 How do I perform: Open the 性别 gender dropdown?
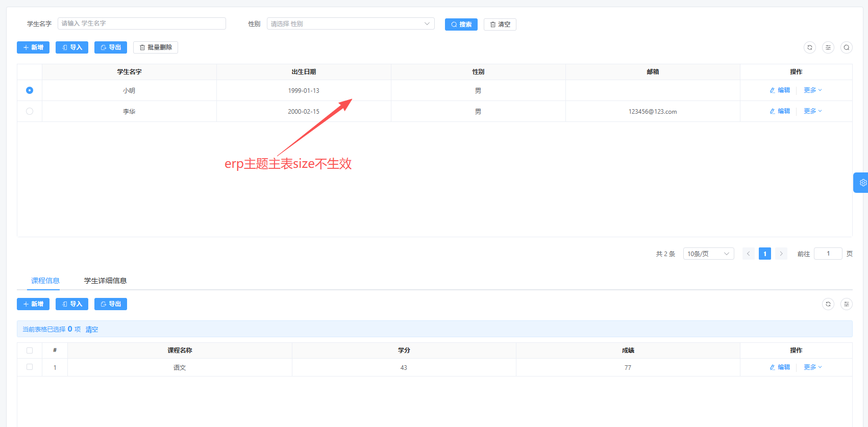coord(350,24)
